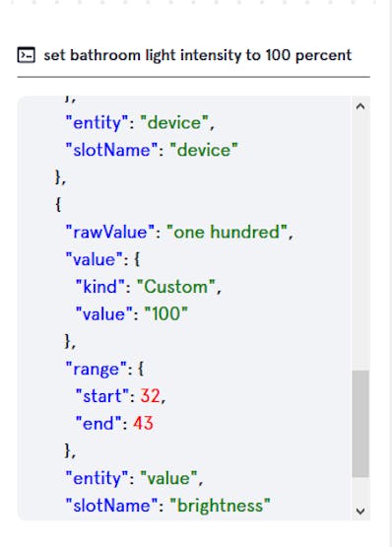Click the "kind" key in JSON
This screenshot has height=547, width=392.
coord(100,287)
